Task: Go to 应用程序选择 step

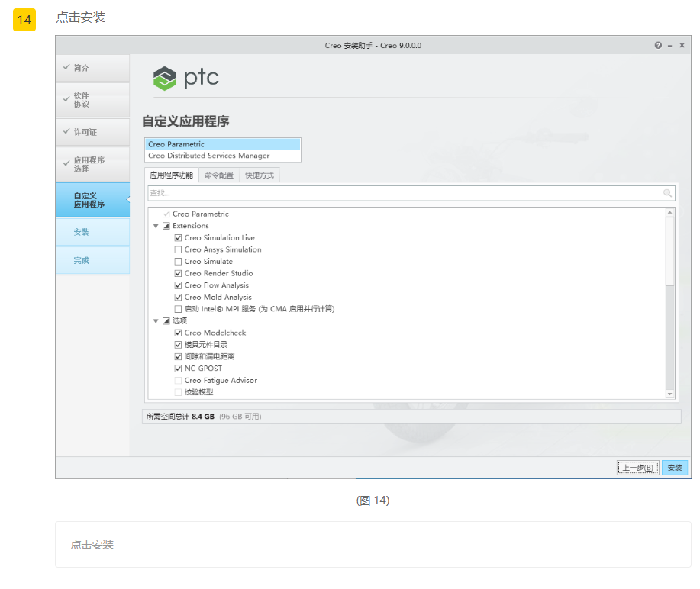Action: 93,164
